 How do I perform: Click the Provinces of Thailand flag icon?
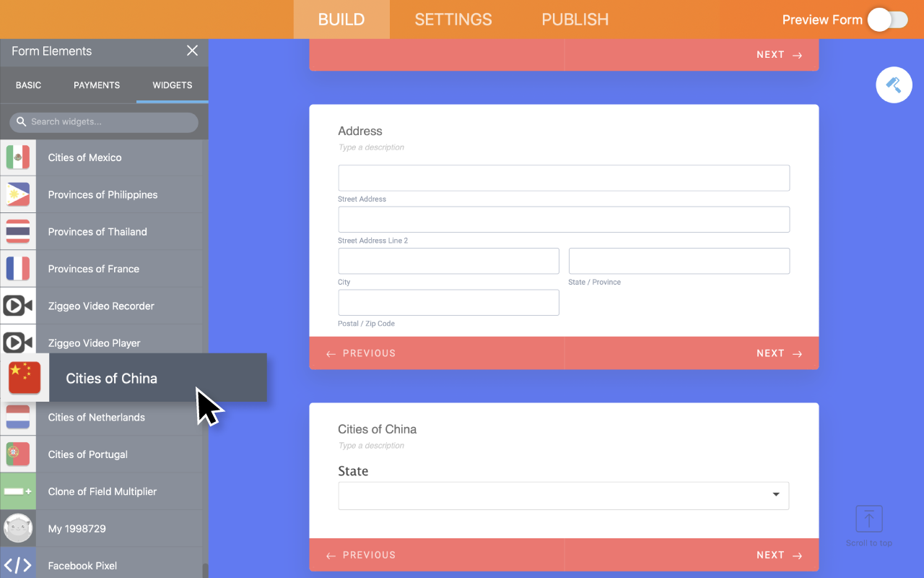click(x=18, y=232)
